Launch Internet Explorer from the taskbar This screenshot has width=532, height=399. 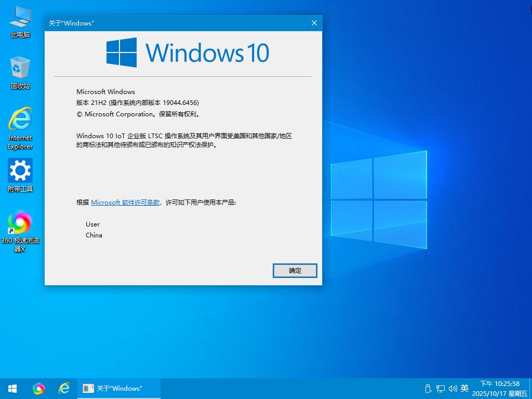(x=64, y=389)
